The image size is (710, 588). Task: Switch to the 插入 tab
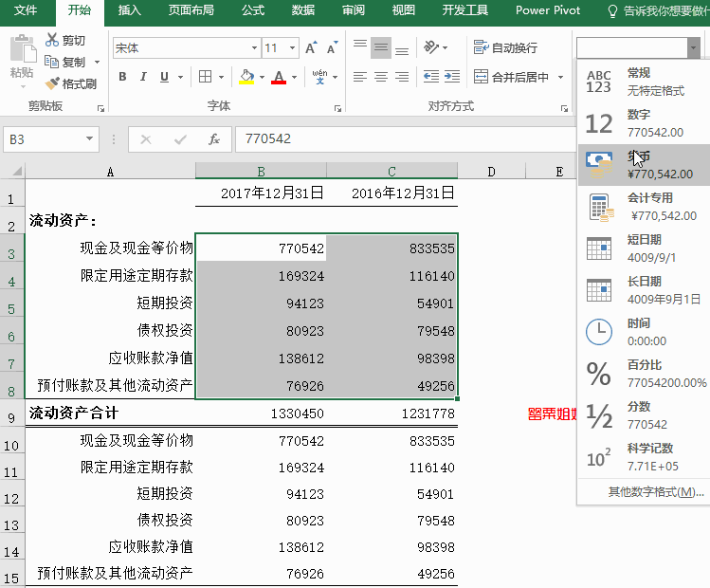pos(130,10)
